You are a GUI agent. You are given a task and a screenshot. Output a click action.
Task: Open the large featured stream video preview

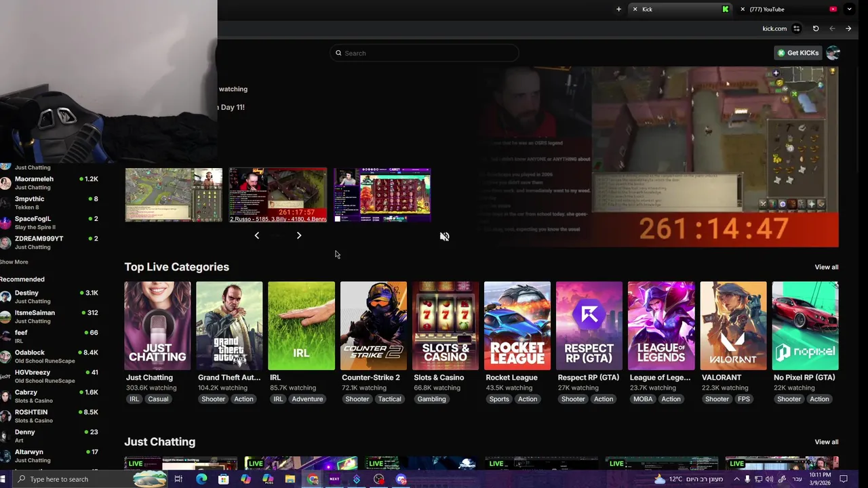pyautogui.click(x=656, y=157)
